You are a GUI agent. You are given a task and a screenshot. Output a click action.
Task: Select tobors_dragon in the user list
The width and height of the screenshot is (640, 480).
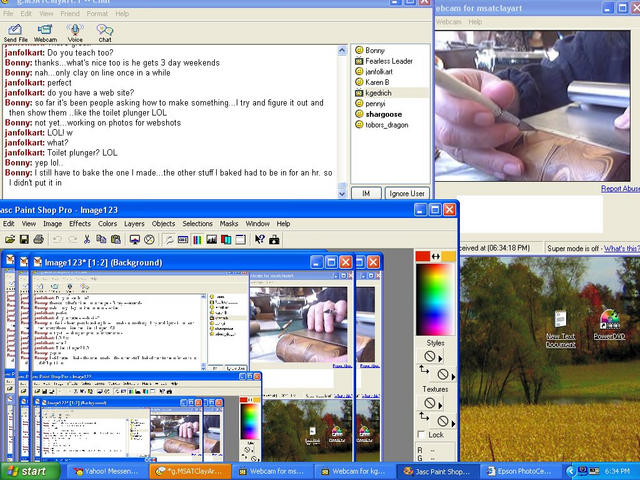tap(387, 125)
